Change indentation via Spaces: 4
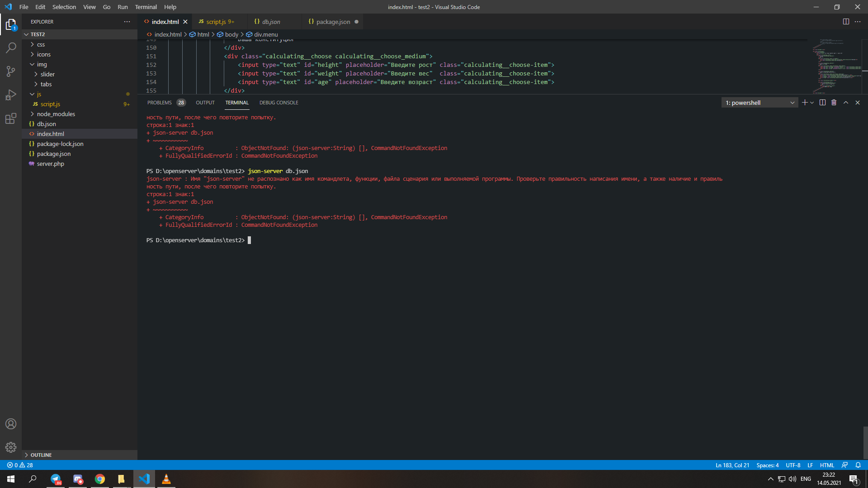868x488 pixels. pos(768,465)
